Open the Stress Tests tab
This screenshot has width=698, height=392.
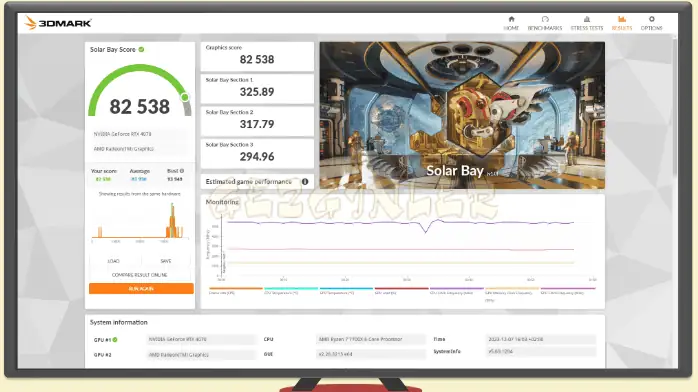click(x=587, y=23)
